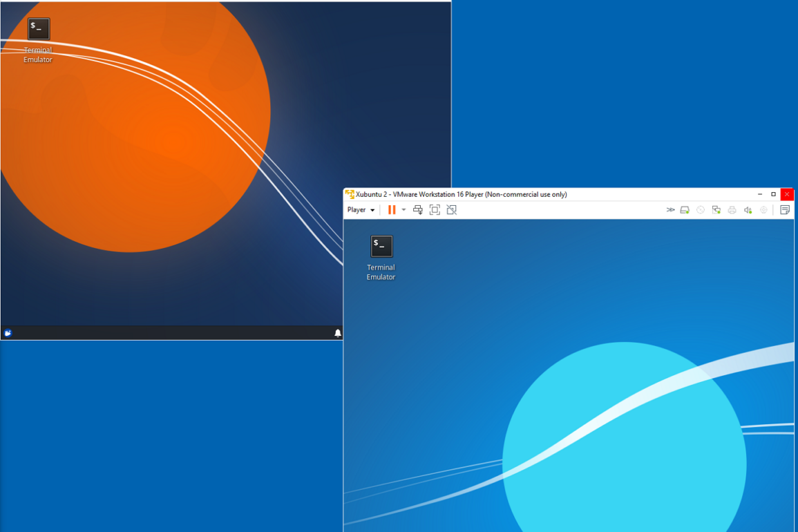The width and height of the screenshot is (798, 532).
Task: Open the Xfce Whisker menu in bottom panel
Action: (x=8, y=333)
